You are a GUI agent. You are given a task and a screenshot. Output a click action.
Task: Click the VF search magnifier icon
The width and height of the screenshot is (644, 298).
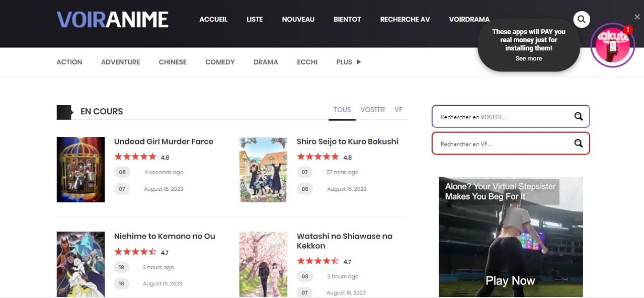tap(578, 143)
